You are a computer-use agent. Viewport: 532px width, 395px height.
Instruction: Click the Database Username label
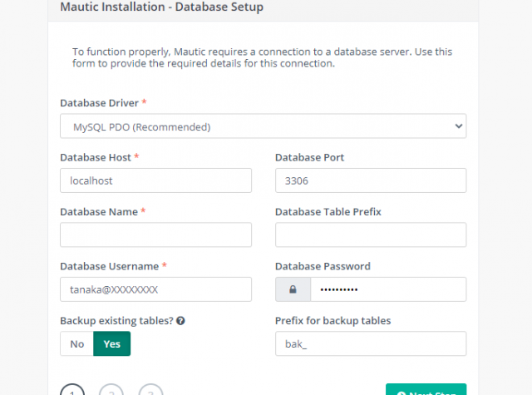tap(109, 266)
